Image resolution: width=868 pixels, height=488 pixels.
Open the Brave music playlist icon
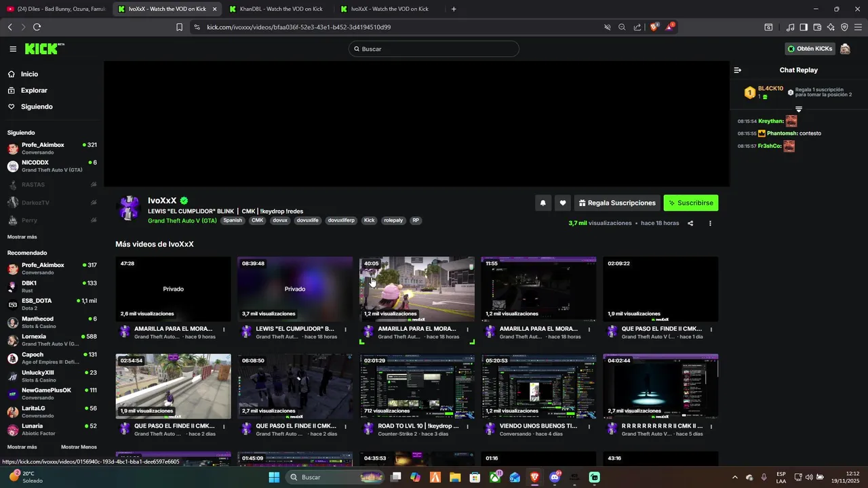pyautogui.click(x=790, y=27)
